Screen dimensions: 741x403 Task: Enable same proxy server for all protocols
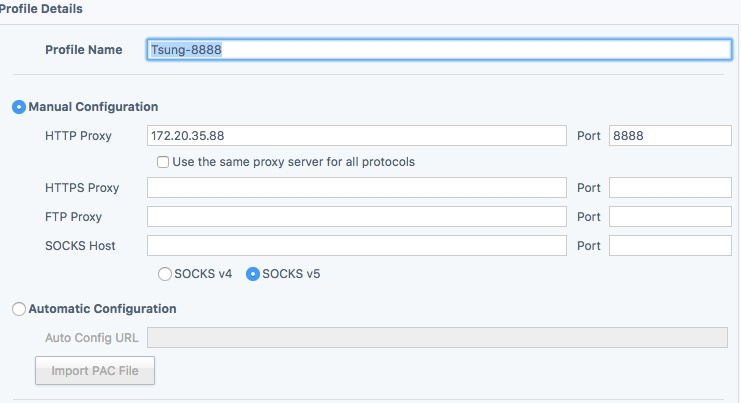coord(163,162)
